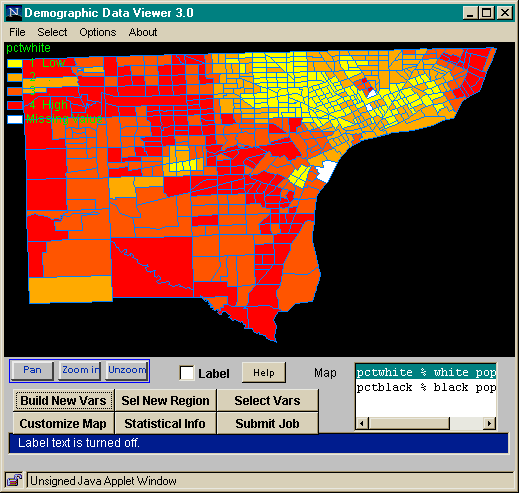
Task: Click the variable list left scroll arrow
Action: [362, 423]
